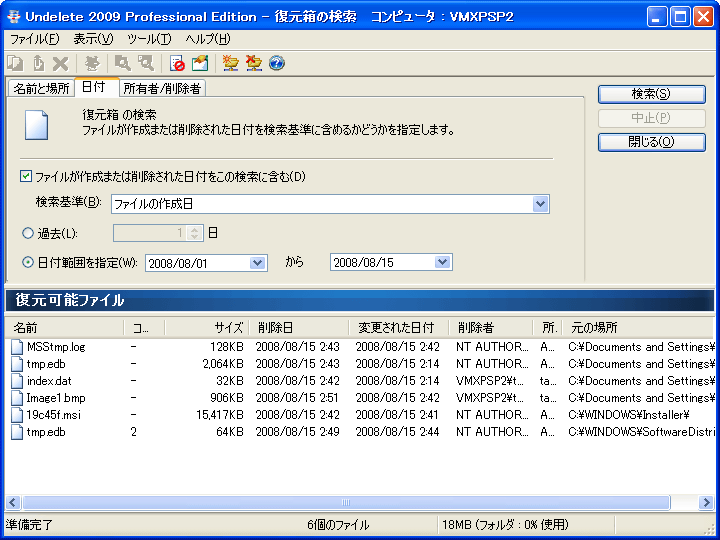
Task: Open help with the blue question icon
Action: [276, 63]
